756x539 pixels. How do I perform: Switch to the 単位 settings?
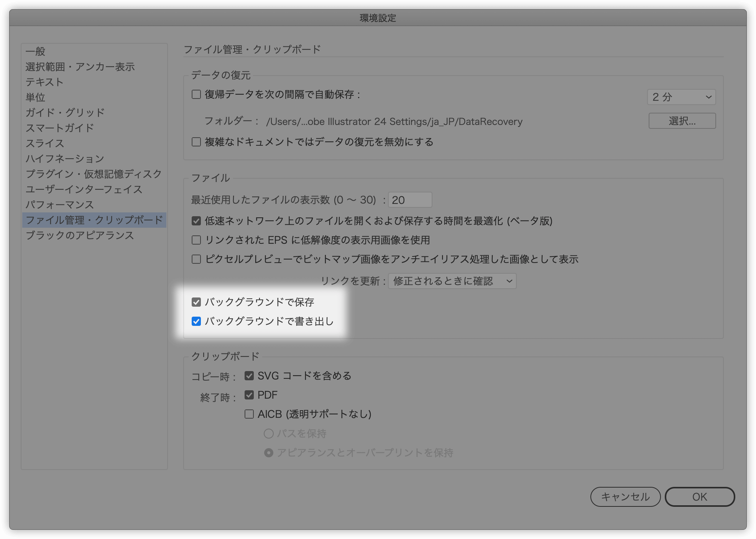click(x=35, y=97)
